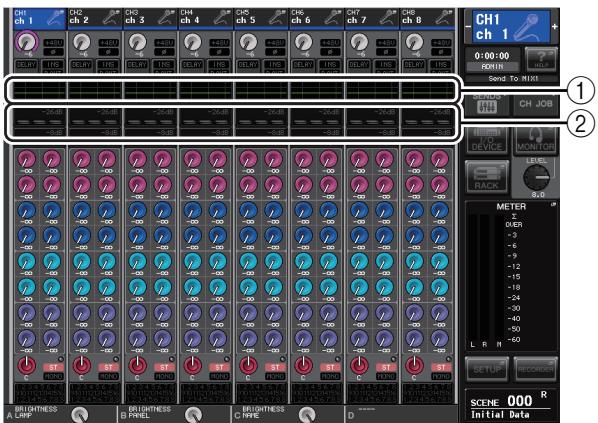Click the 0:00:00 time display
Screen dimensions: 598x423
click(492, 56)
